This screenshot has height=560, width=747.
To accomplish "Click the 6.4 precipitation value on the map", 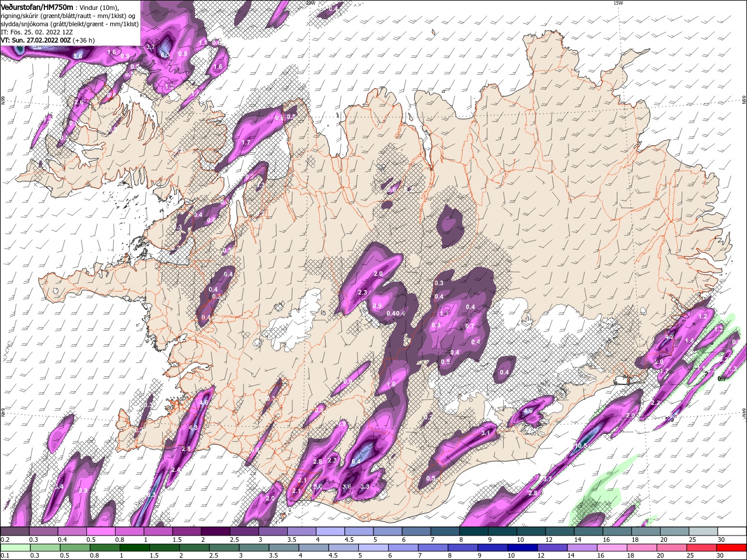I will (x=357, y=461).
